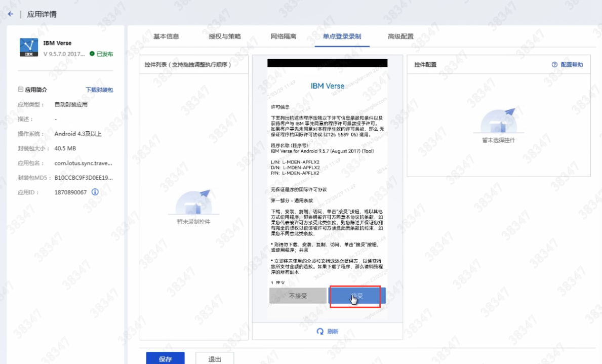Image resolution: width=602 pixels, height=364 pixels.
Task: Open the 下载封装包 link
Action: pyautogui.click(x=99, y=90)
